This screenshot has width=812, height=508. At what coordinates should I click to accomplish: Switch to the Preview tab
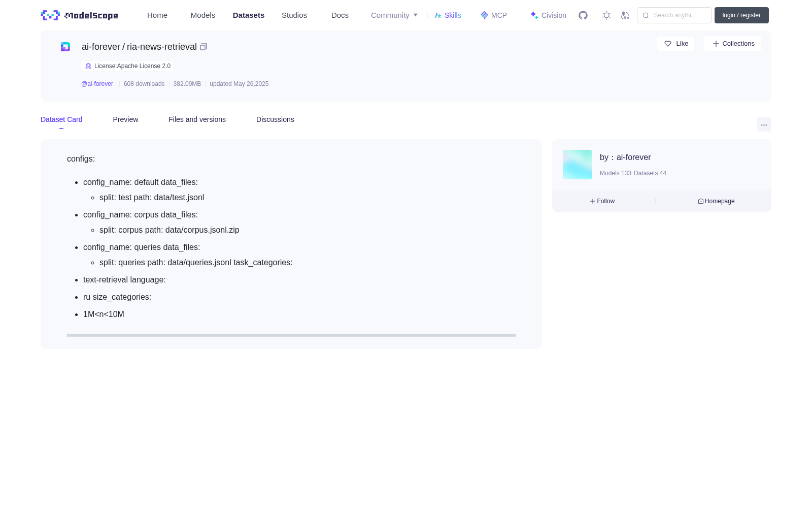point(125,119)
